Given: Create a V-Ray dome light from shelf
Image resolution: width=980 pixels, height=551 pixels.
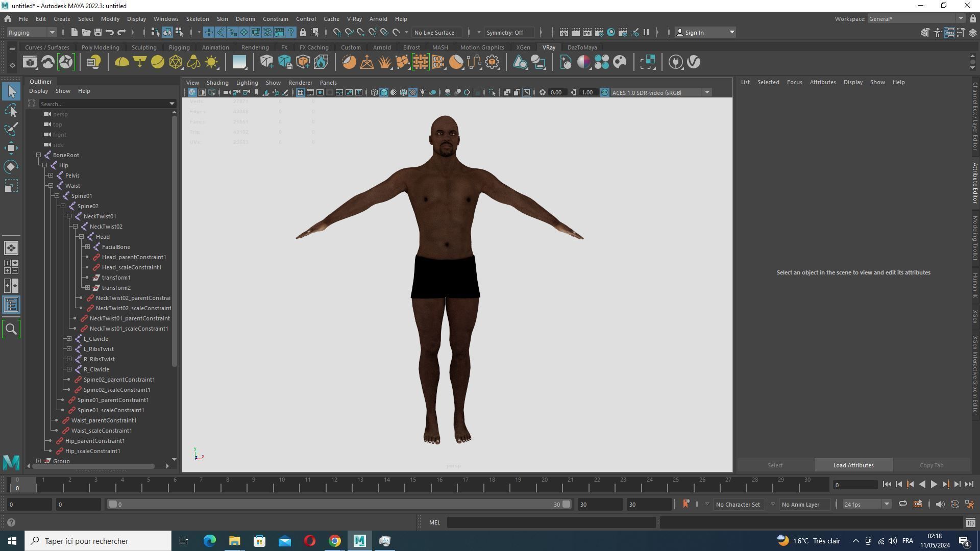Looking at the screenshot, I should pos(121,62).
